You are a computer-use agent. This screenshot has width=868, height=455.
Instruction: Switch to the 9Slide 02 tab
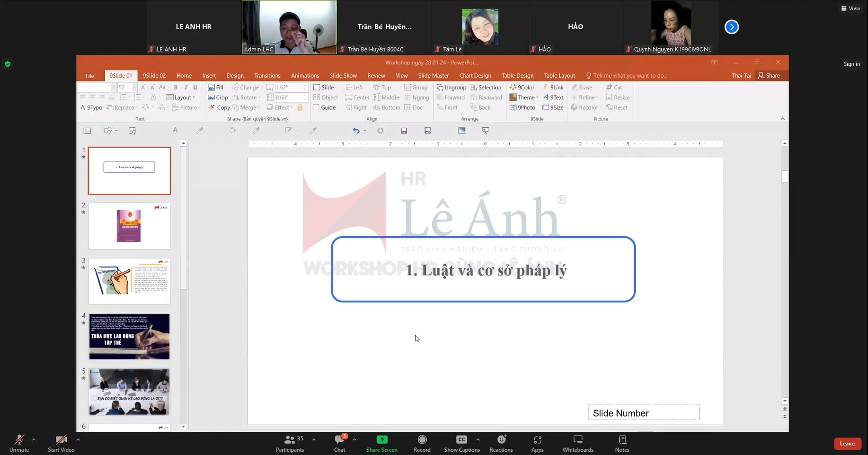click(x=154, y=76)
